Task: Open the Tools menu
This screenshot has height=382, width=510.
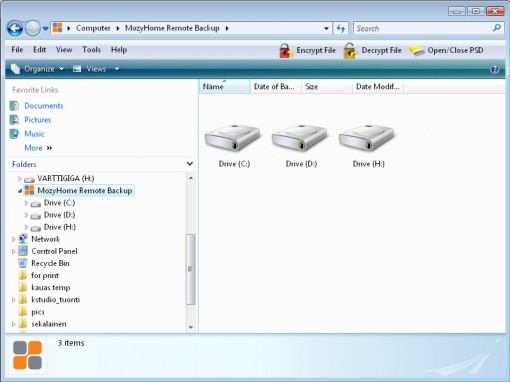Action: tap(91, 50)
